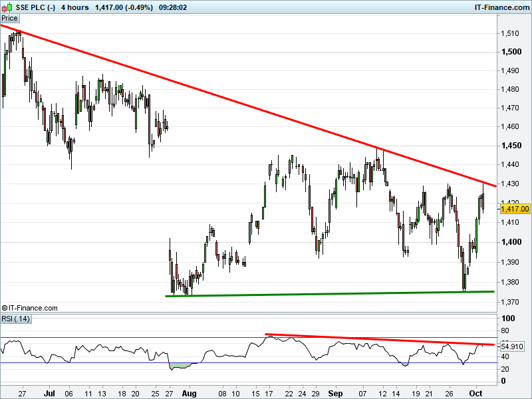This screenshot has width=532, height=399.
Task: Click the Oct label on the time axis
Action: point(475,393)
